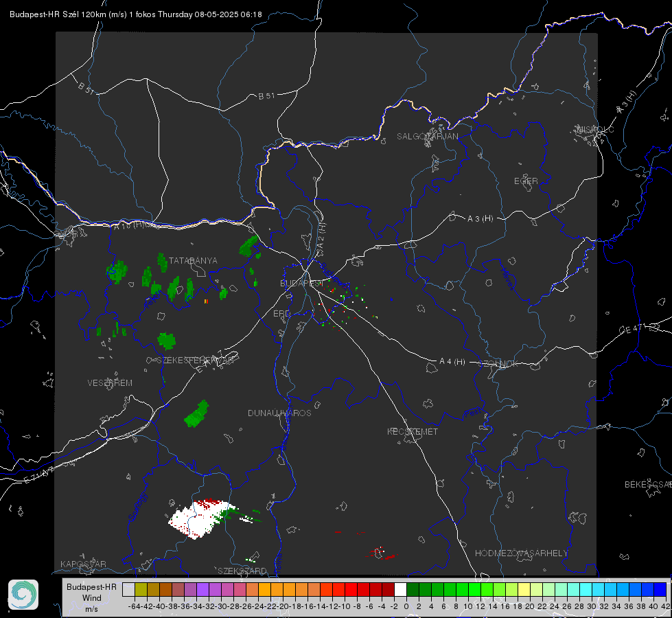
Task: Pick the dark green swatch right of white
Action: (x=413, y=589)
